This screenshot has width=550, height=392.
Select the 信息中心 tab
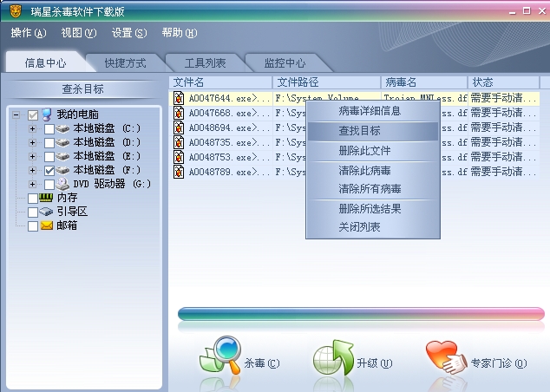pyautogui.click(x=46, y=63)
